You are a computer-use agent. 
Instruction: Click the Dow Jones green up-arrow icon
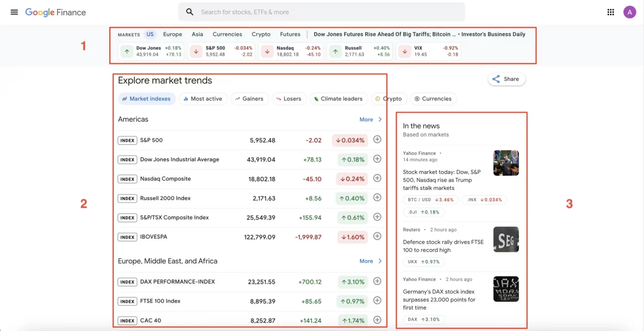[x=127, y=51]
